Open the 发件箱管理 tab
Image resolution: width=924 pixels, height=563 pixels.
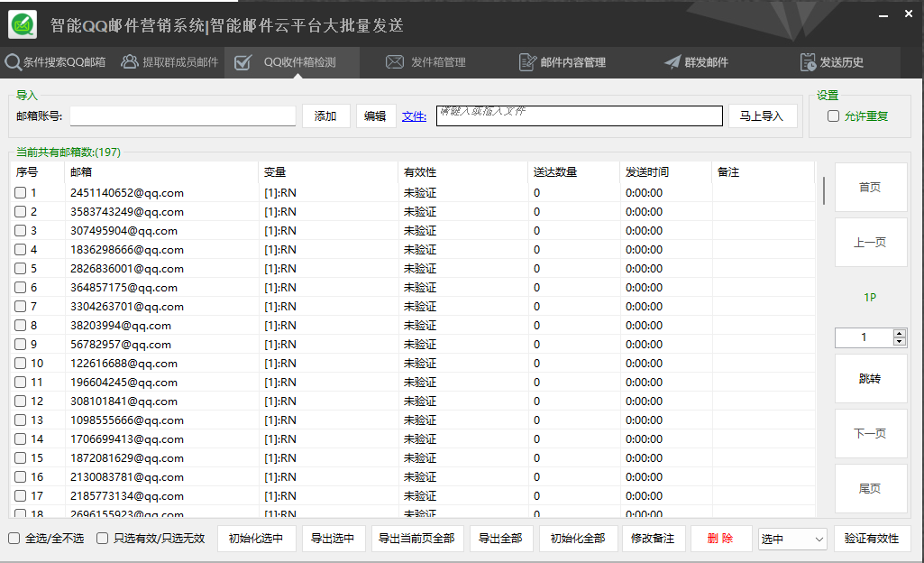(x=438, y=62)
